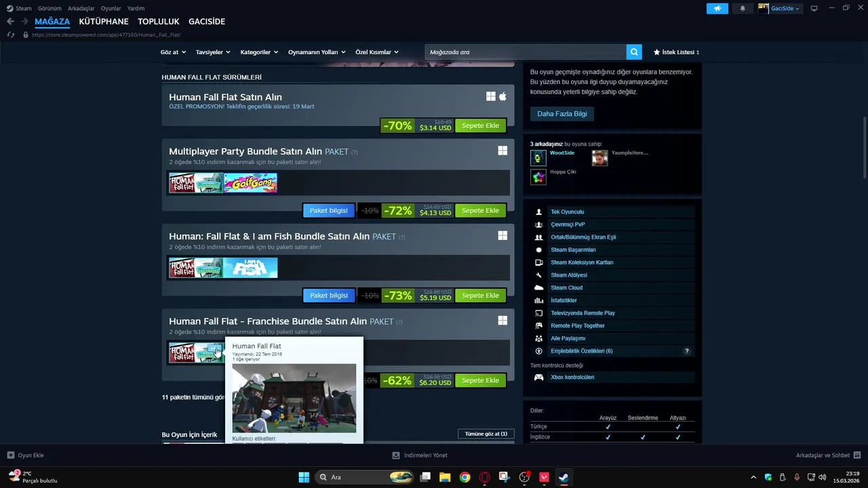Open YaumpIsHere friend avatar
Viewport: 868px width, 488px height.
pos(599,158)
